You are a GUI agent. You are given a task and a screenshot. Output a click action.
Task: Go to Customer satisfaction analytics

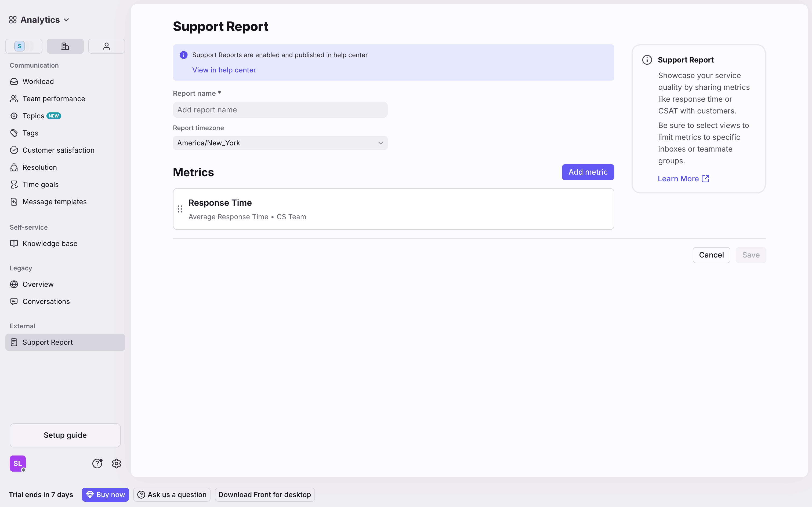click(x=58, y=150)
